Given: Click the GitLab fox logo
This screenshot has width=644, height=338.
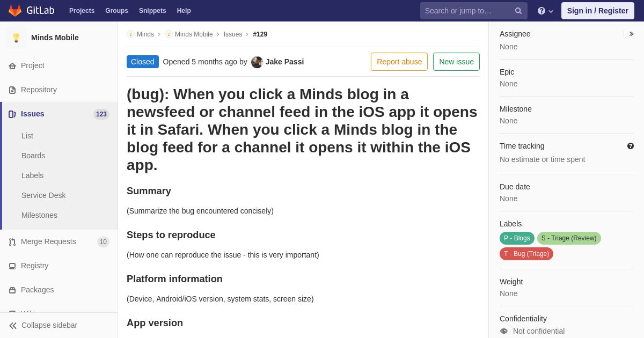Looking at the screenshot, I should 15,11.
